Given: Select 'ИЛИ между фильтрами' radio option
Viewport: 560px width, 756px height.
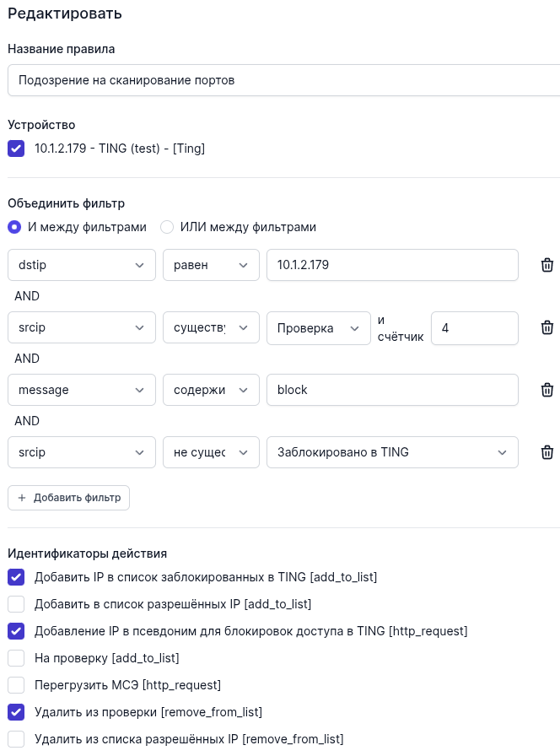Looking at the screenshot, I should coord(167,227).
